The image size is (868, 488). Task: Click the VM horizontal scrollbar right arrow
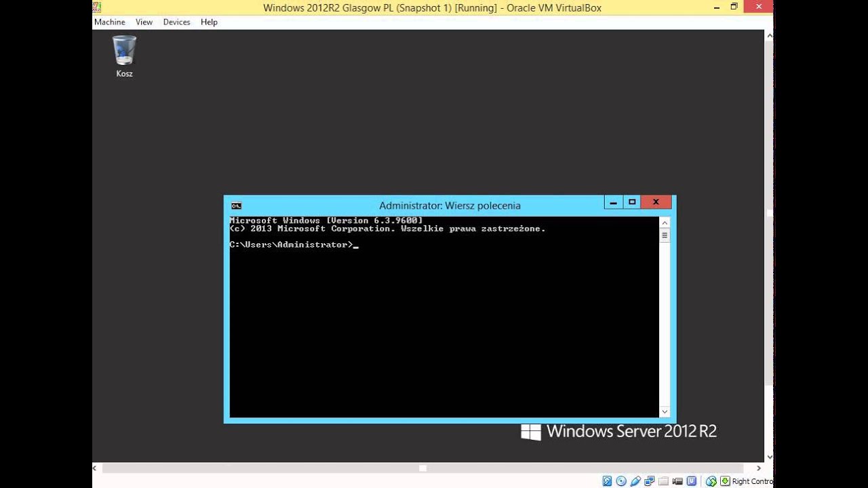tap(759, 468)
